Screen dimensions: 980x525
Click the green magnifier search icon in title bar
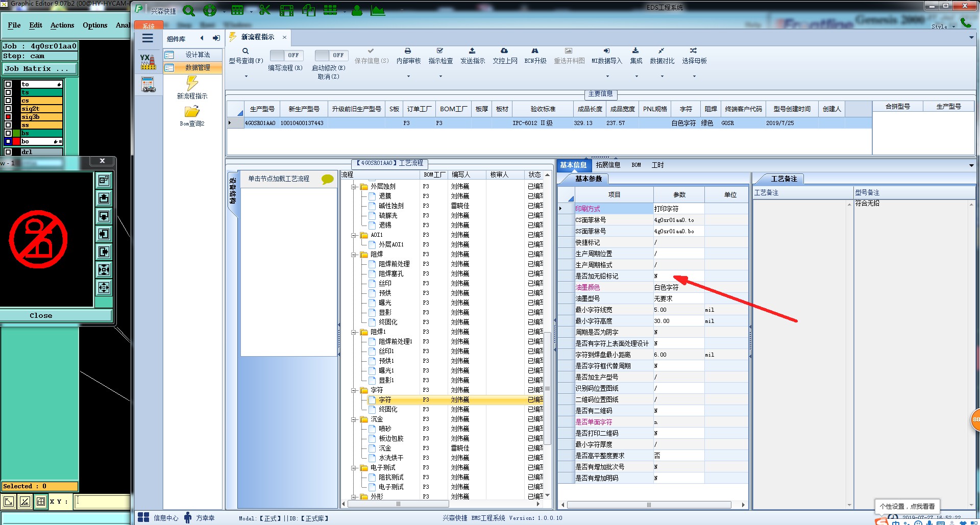(189, 10)
